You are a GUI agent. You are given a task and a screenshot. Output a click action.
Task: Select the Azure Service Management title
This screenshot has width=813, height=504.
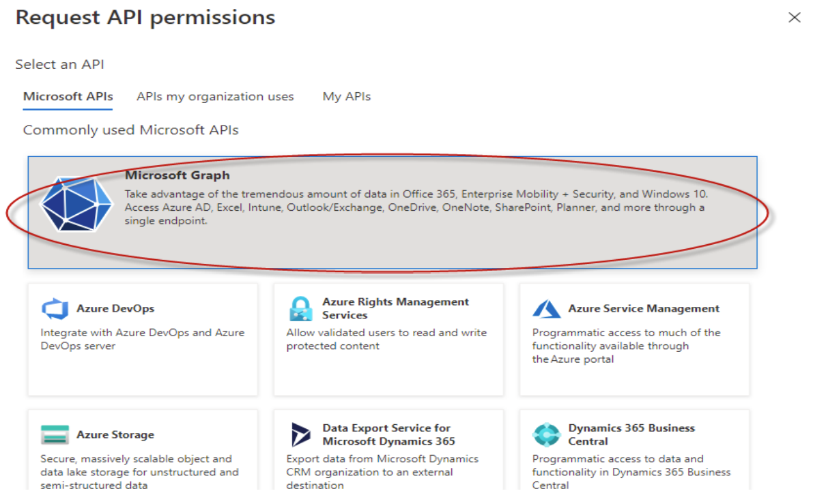[644, 308]
